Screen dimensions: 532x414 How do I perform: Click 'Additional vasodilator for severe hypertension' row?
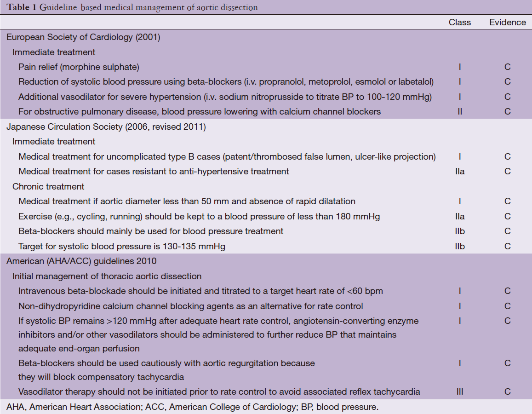[225, 97]
